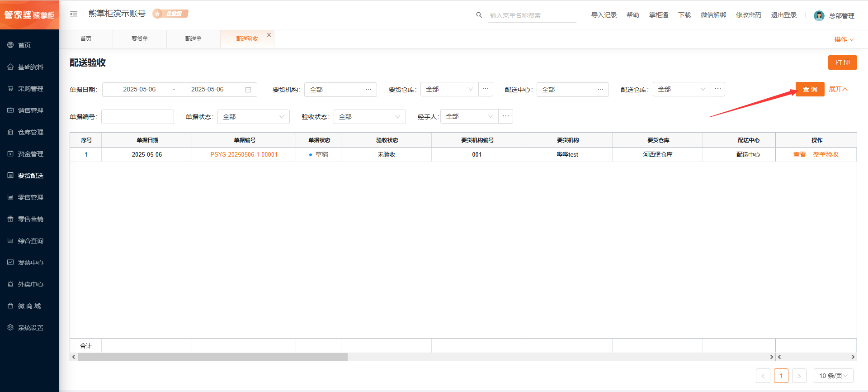
Task: Click the ellipsis in 要货机构 field
Action: [x=368, y=90]
